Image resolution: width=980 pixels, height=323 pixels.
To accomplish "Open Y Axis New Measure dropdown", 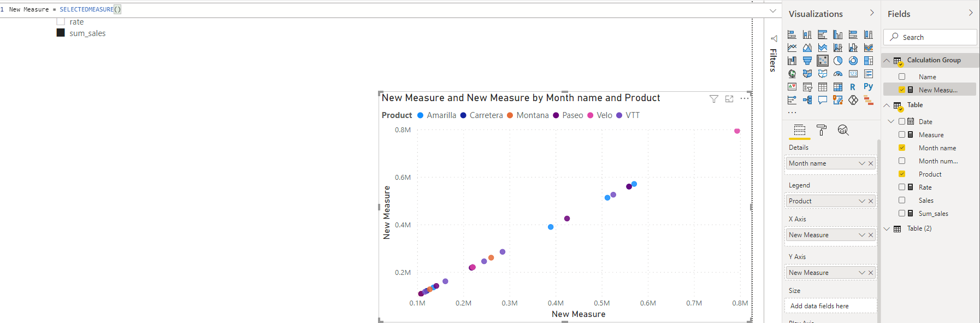I will pyautogui.click(x=861, y=273).
